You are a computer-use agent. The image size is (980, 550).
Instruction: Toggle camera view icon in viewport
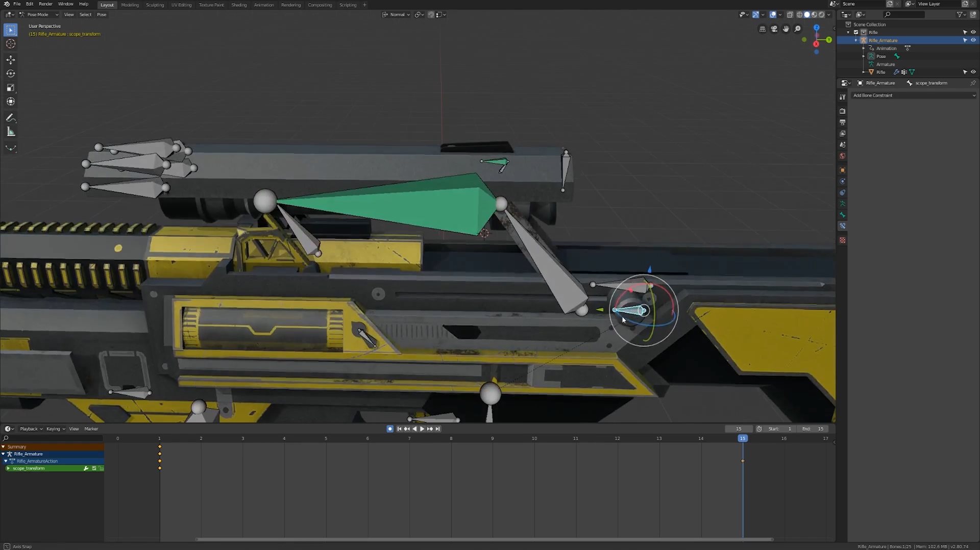coord(774,29)
